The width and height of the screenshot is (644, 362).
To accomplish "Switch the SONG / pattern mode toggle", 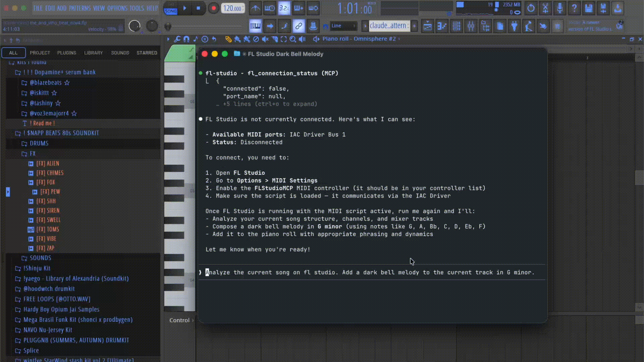I will click(171, 8).
